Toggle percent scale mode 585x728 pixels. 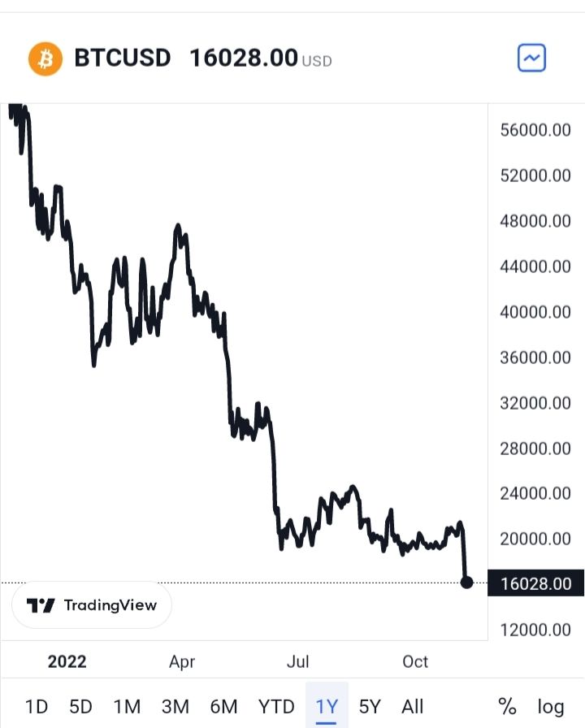507,706
